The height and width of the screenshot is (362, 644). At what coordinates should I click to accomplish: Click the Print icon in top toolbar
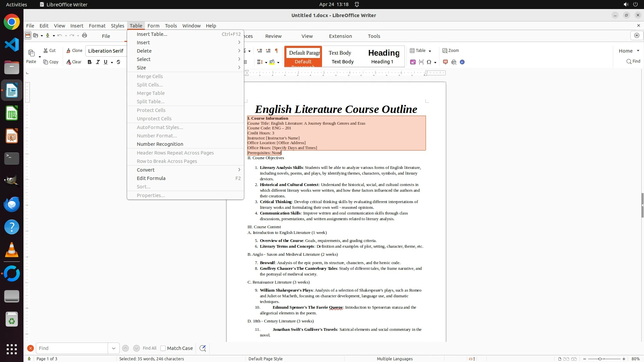[x=85, y=36]
